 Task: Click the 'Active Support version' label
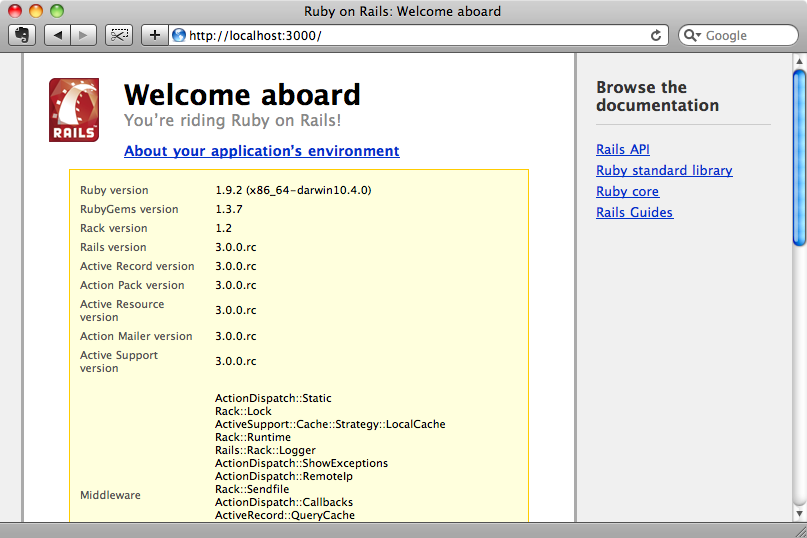pos(119,361)
